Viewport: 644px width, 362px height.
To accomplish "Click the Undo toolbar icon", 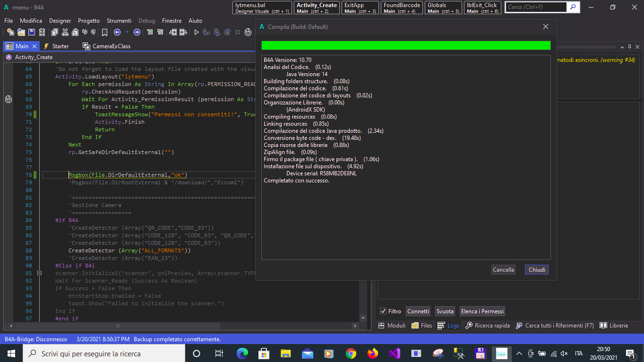I will (x=85, y=32).
